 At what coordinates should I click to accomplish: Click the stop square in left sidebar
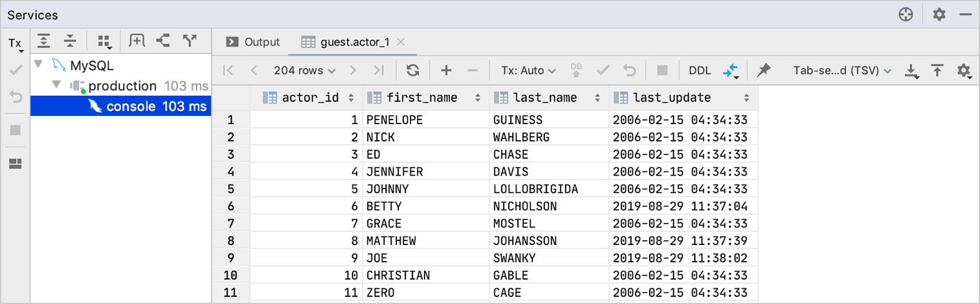[15, 130]
